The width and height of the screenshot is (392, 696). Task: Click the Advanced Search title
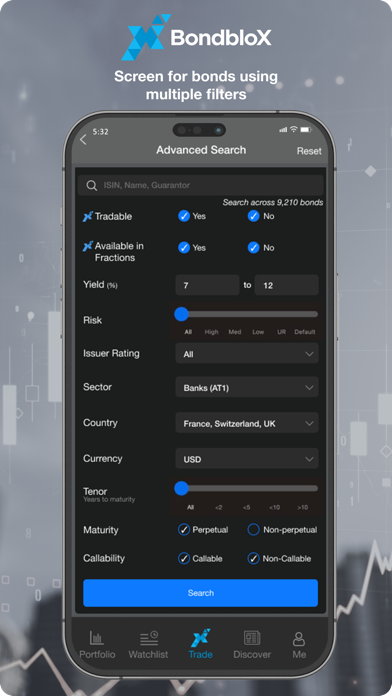[201, 150]
